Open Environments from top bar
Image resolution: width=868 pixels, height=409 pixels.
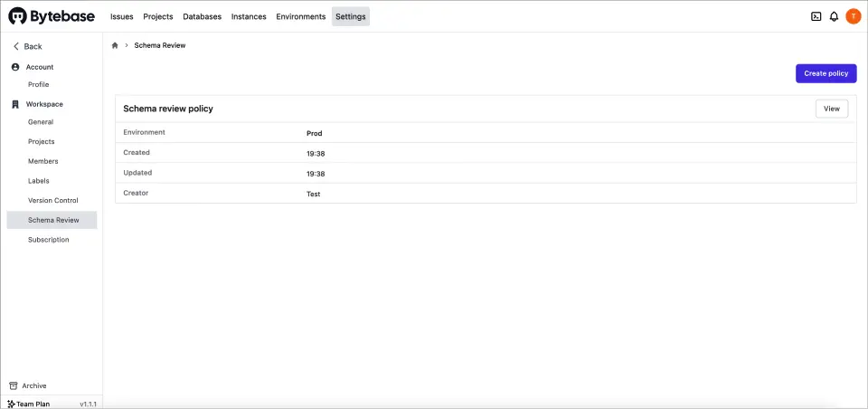301,16
